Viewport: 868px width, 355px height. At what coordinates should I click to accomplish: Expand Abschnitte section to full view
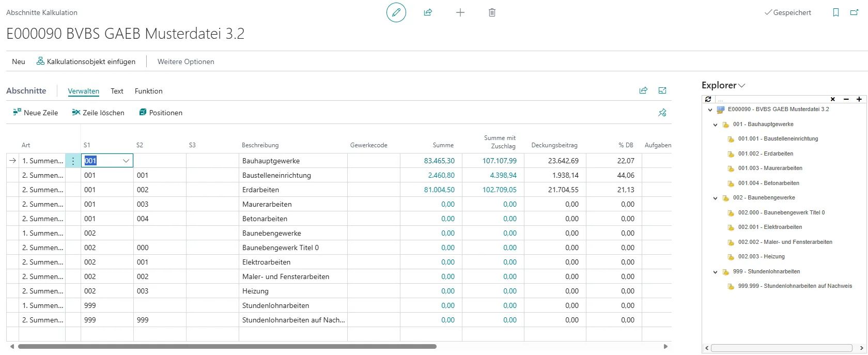click(x=662, y=91)
